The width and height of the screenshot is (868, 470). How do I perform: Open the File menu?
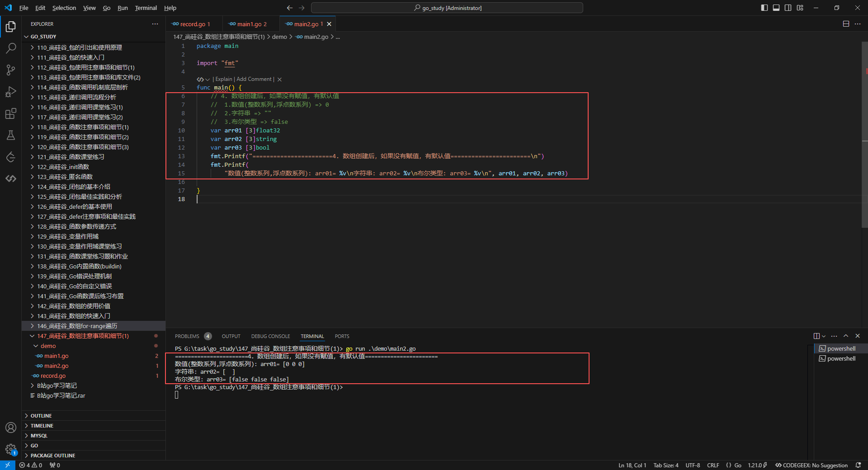(24, 8)
